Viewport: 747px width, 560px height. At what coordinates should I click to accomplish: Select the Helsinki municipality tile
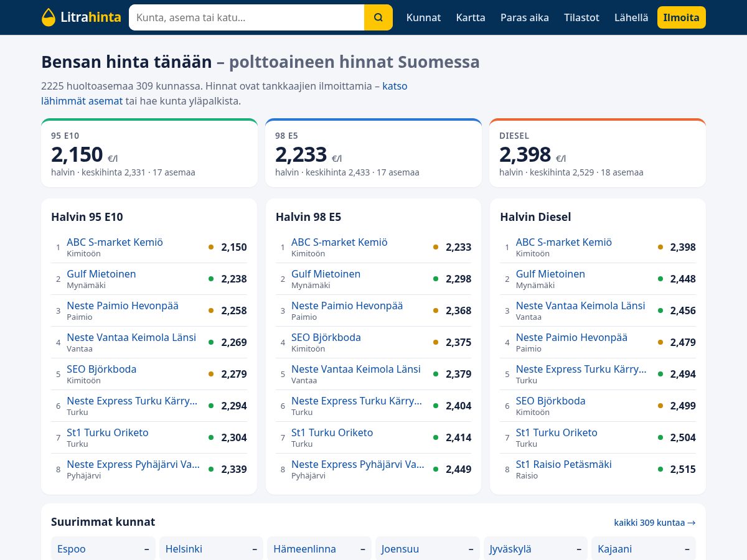click(211, 549)
